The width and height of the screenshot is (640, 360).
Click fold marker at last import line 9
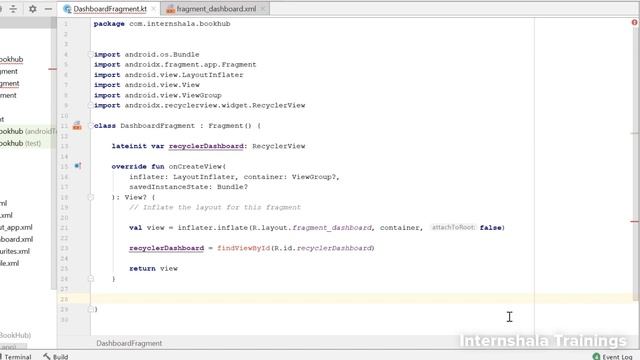point(91,105)
